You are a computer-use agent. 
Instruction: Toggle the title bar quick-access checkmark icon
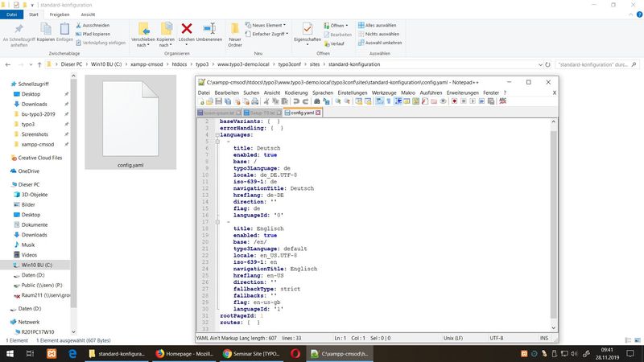tap(16, 4)
